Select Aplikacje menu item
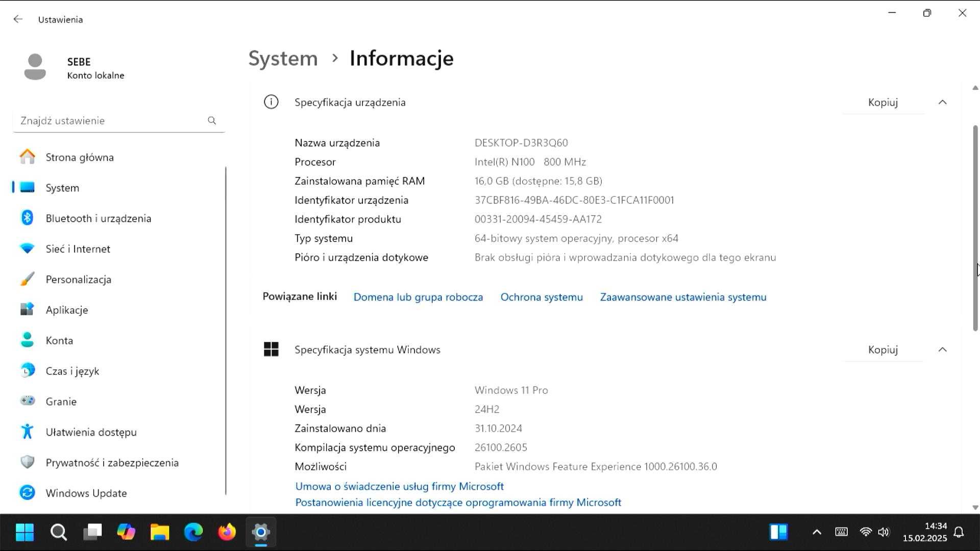The image size is (980, 551). (118, 310)
